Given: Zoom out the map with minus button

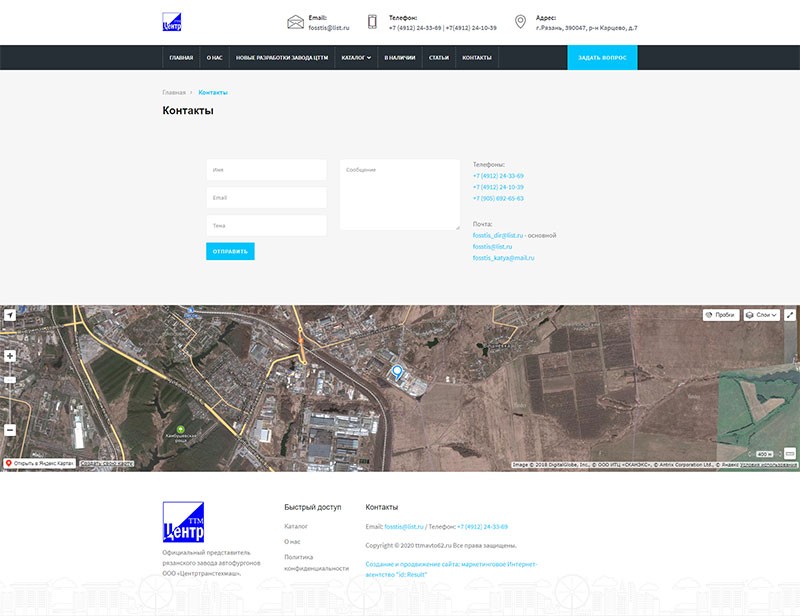Looking at the screenshot, I should click(x=10, y=430).
